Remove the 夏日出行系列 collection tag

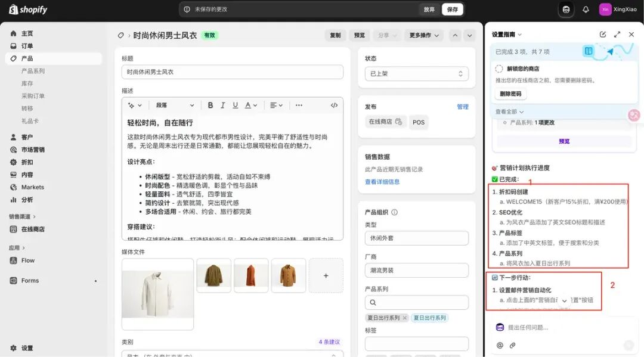(x=404, y=318)
